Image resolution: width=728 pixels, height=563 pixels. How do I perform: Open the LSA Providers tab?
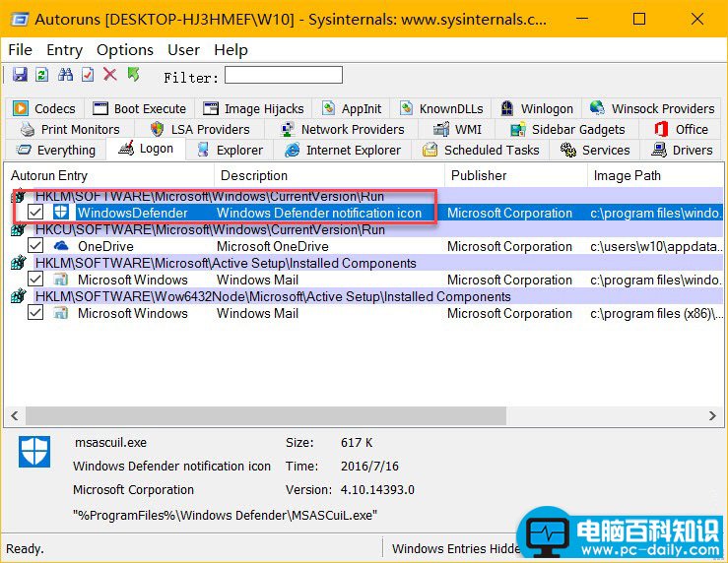(200, 129)
